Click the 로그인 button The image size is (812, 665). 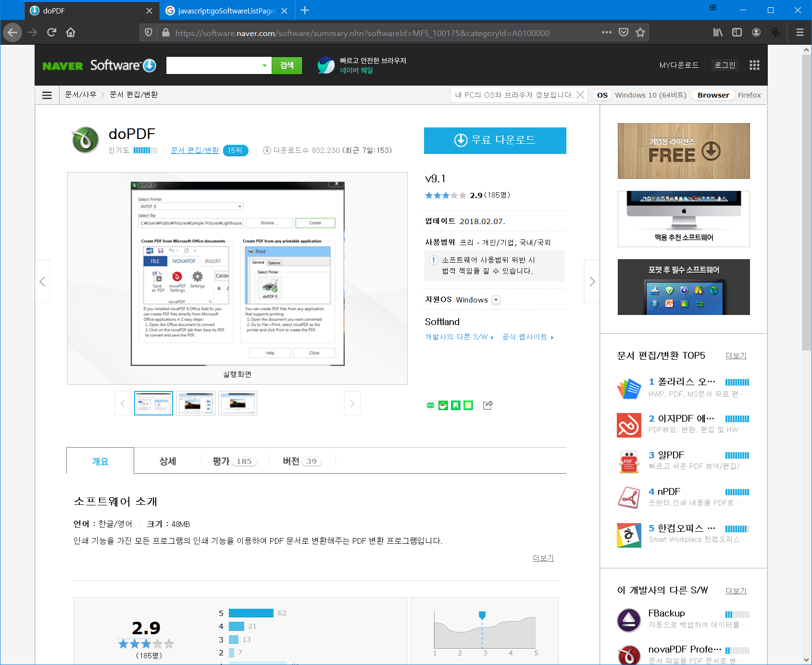pos(725,65)
